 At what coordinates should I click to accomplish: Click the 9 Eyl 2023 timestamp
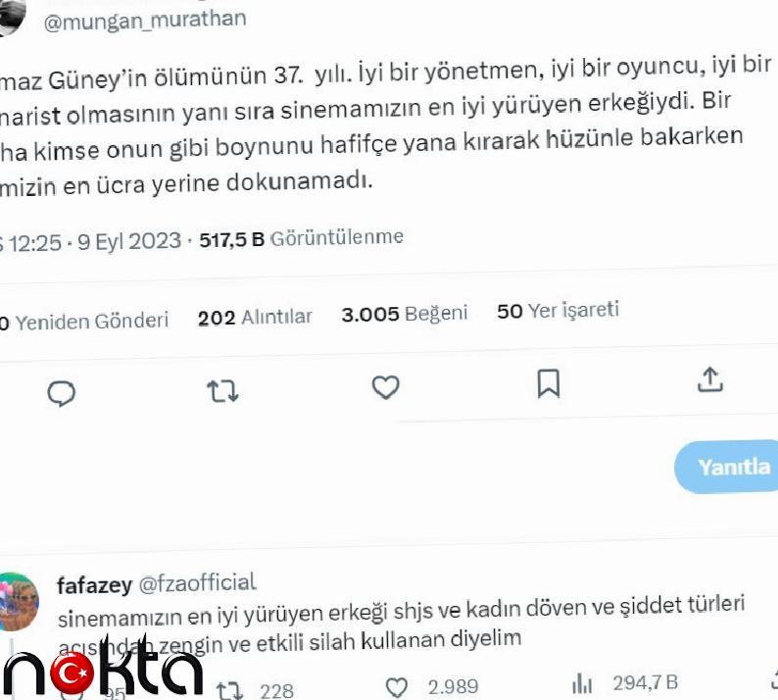point(129,242)
